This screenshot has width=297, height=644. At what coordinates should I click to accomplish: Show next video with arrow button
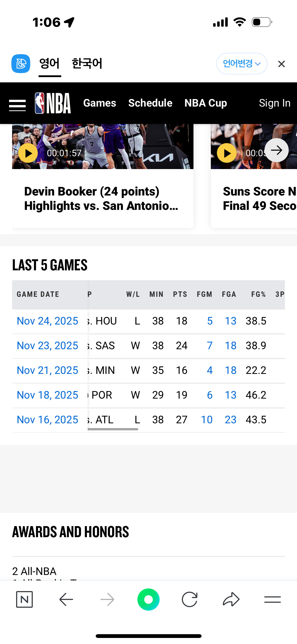pyautogui.click(x=276, y=150)
